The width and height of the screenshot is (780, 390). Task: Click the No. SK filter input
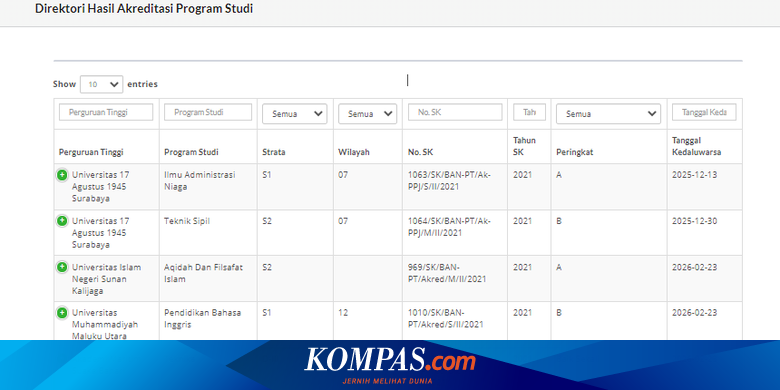(x=455, y=112)
